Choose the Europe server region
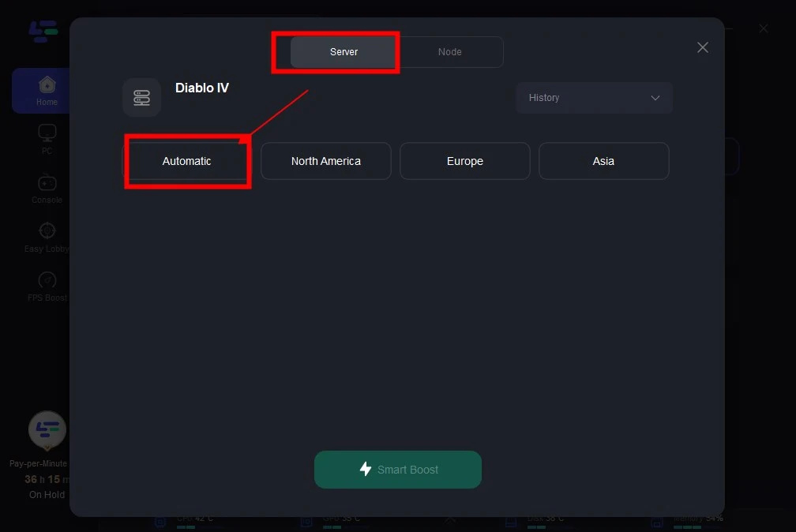The height and width of the screenshot is (532, 796). pyautogui.click(x=465, y=161)
